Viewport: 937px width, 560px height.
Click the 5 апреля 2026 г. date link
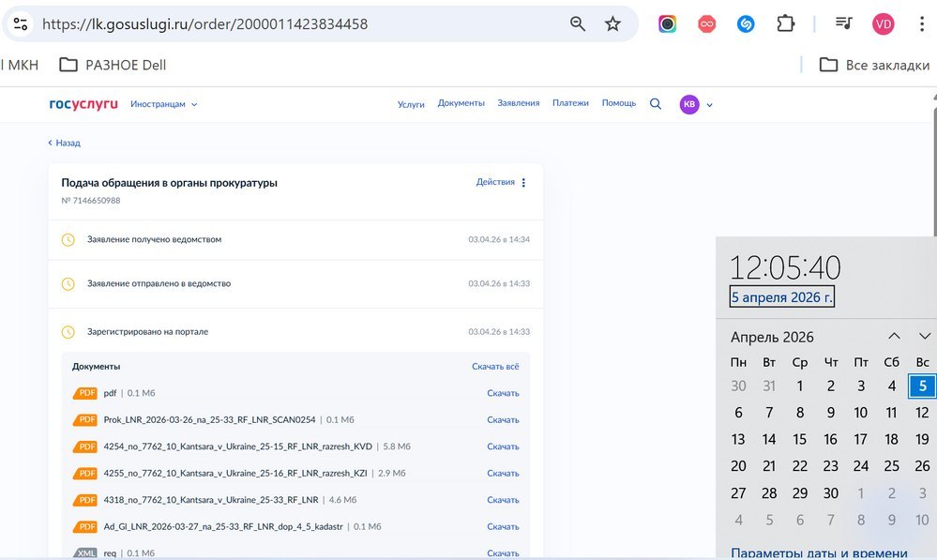[781, 297]
